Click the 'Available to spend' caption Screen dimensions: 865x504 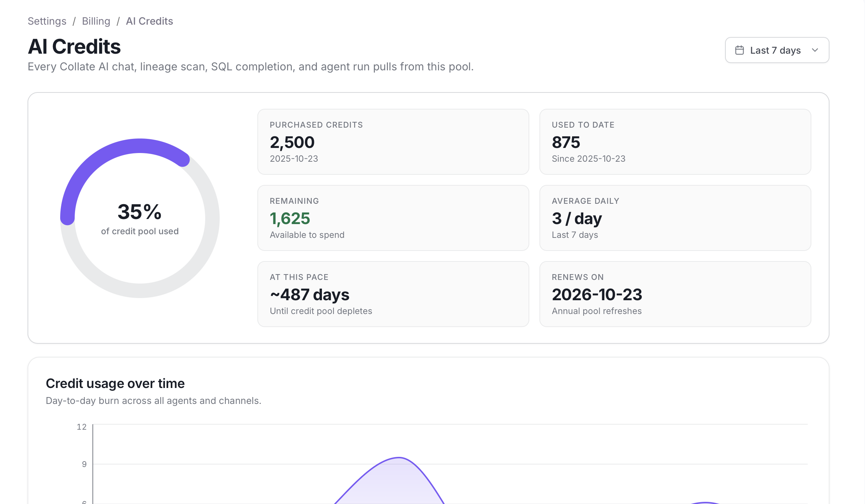tap(307, 235)
